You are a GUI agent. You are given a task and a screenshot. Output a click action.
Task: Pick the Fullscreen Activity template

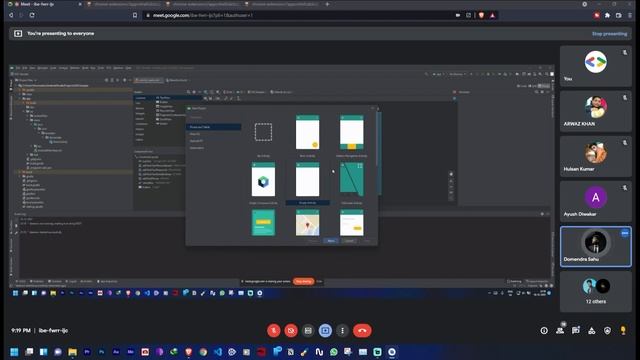click(351, 180)
